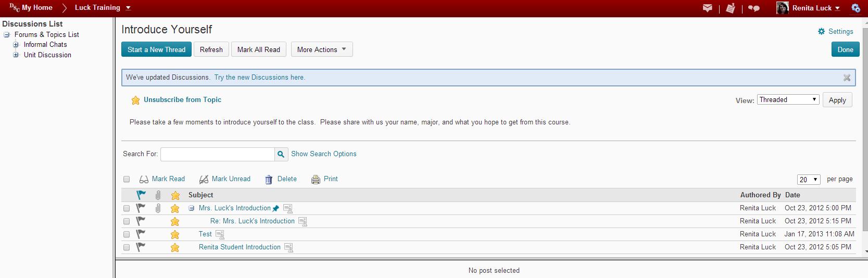Screen dimensions: 868x278
Task: Toggle flag on Re: Mrs. Luck's Introduction row
Action: (141, 221)
